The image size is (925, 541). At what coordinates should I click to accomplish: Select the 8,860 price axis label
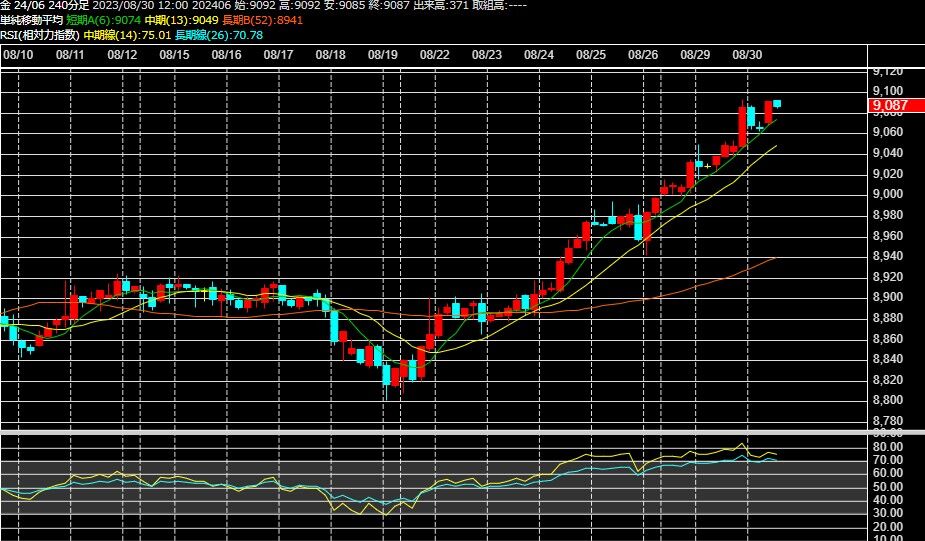[x=888, y=339]
